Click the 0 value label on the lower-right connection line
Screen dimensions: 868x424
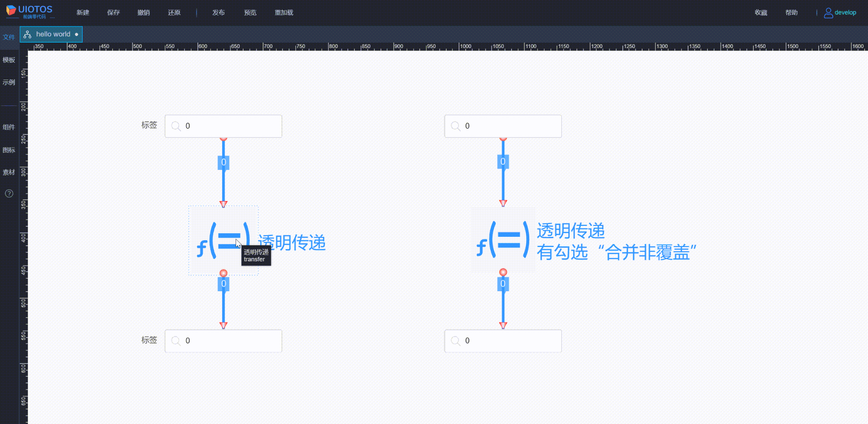click(x=503, y=284)
